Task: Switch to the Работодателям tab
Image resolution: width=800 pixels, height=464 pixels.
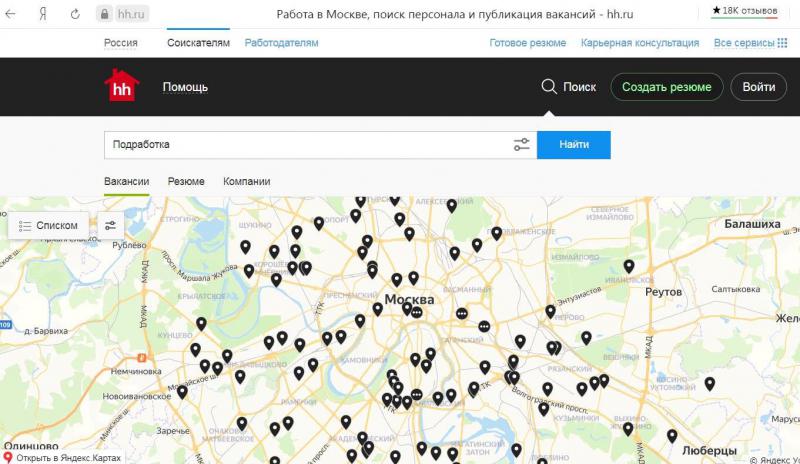Action: click(x=282, y=43)
